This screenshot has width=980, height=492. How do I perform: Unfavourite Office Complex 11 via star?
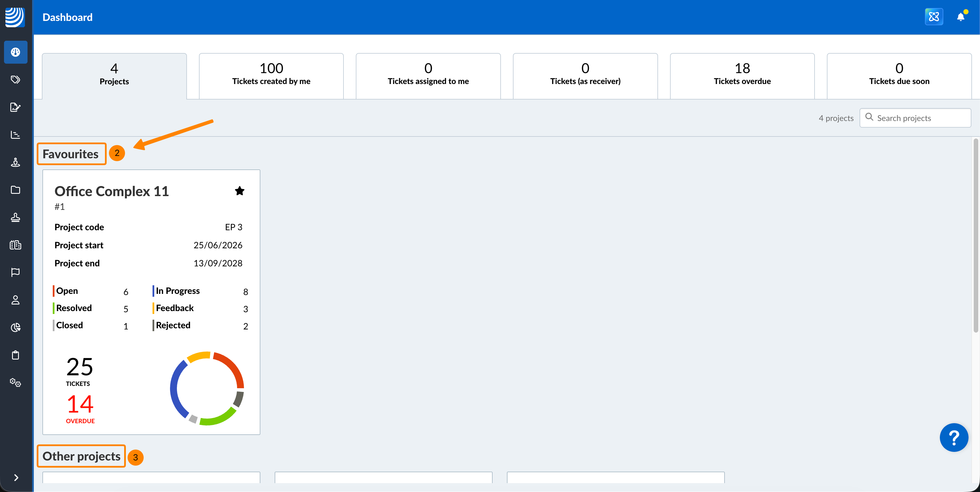(x=239, y=191)
